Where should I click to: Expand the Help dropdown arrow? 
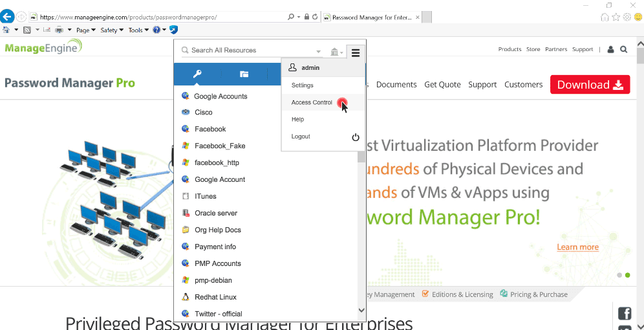click(x=164, y=30)
